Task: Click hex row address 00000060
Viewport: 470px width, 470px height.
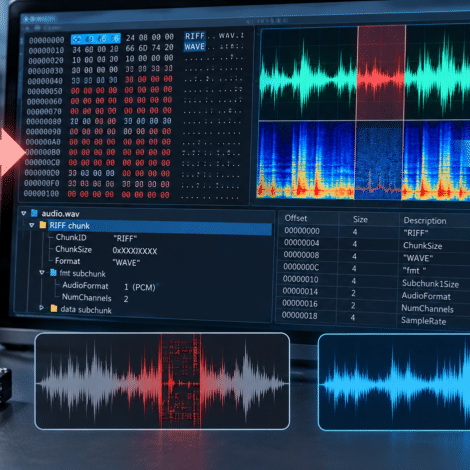Action: coord(44,101)
